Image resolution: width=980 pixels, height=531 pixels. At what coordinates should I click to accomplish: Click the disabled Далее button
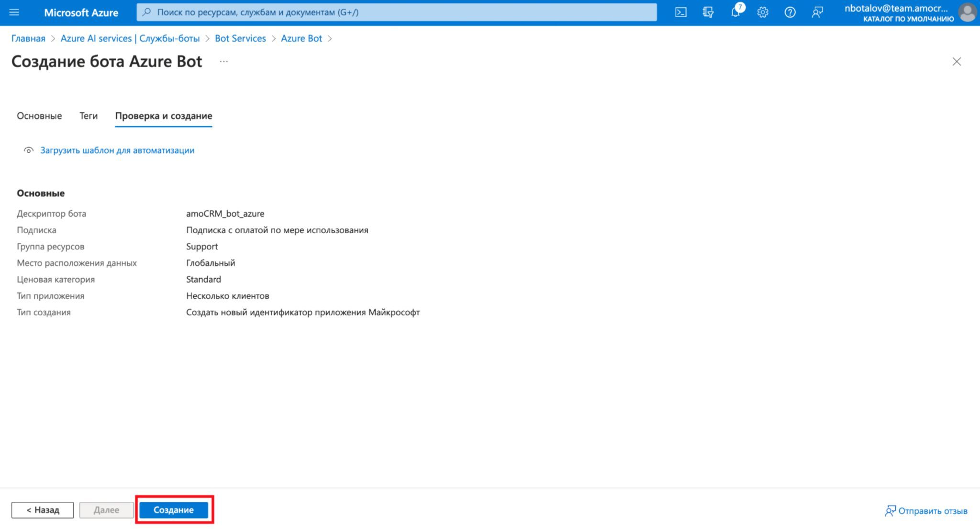tap(106, 510)
